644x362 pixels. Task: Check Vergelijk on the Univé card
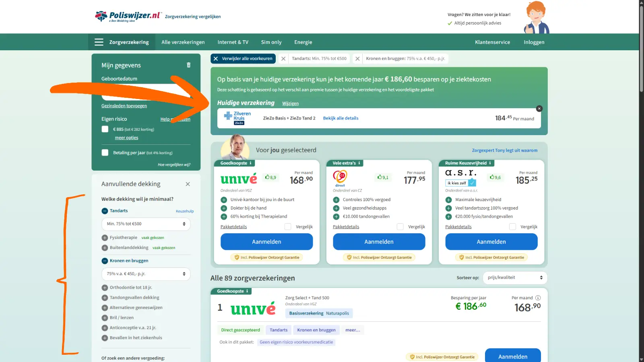click(288, 227)
